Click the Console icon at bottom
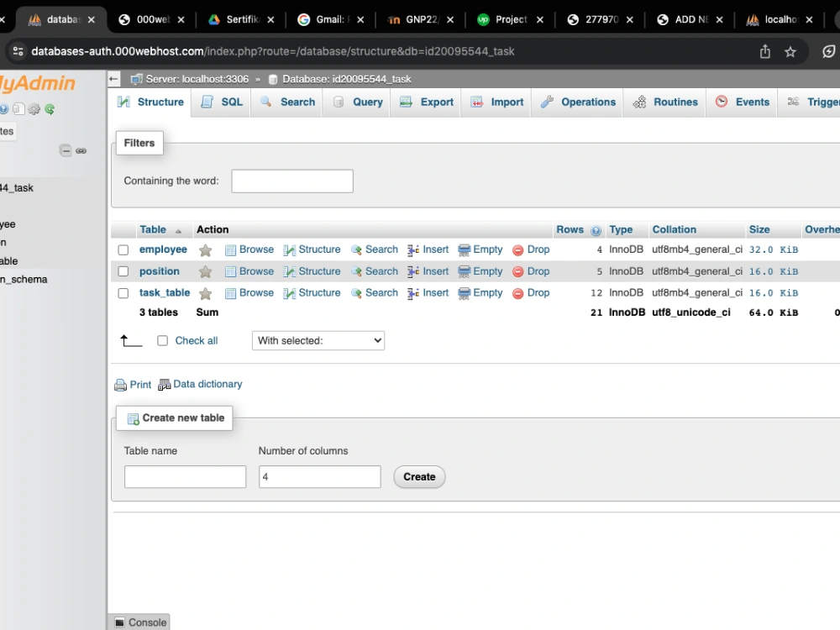840x630 pixels. pyautogui.click(x=120, y=622)
